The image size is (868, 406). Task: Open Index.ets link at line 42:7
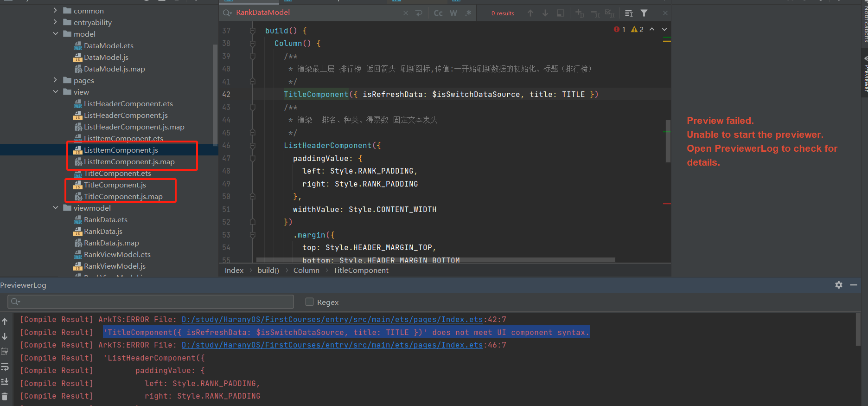point(332,319)
